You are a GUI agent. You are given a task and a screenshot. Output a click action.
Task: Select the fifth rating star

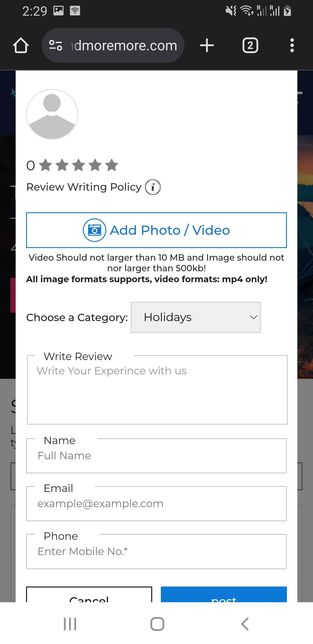coord(112,165)
